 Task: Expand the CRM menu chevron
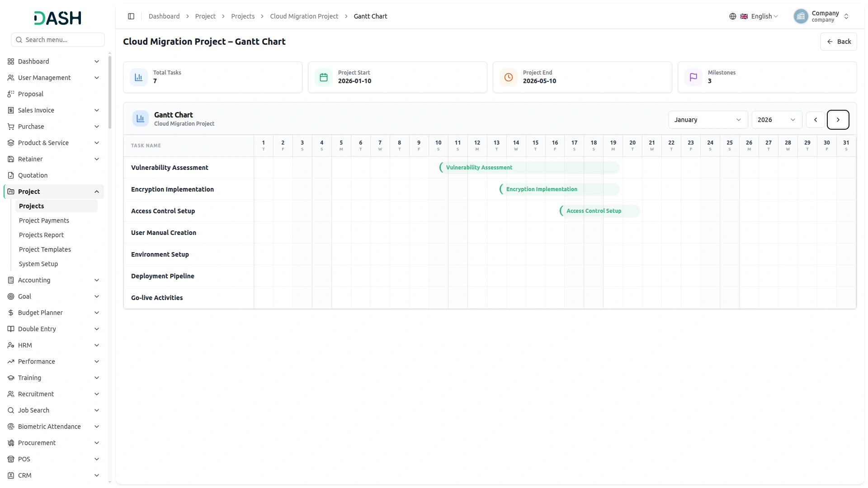point(97,475)
